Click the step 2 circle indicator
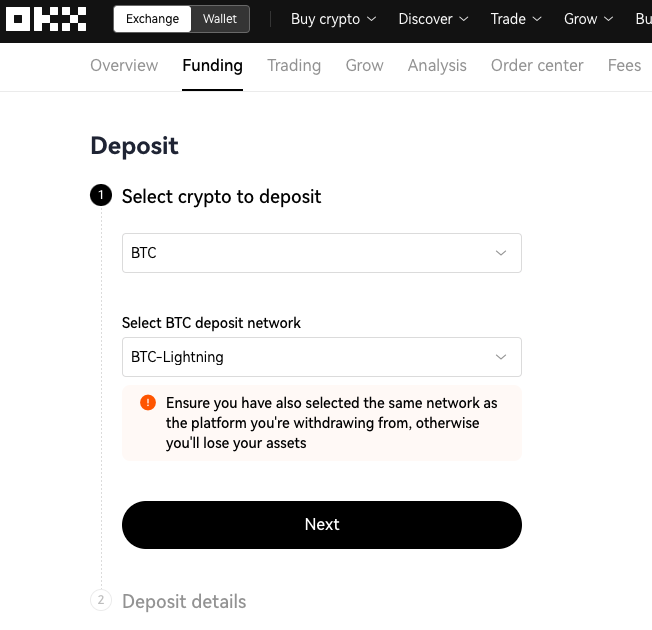 point(101,600)
